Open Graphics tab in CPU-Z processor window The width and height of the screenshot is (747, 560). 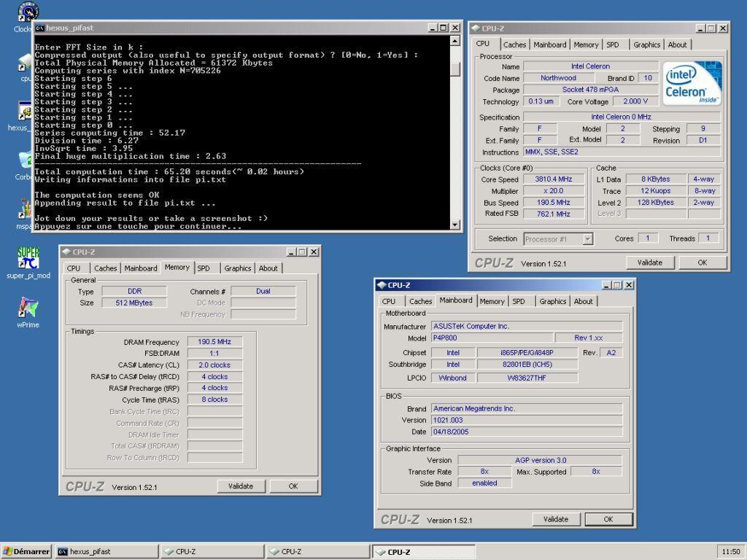[x=646, y=44]
